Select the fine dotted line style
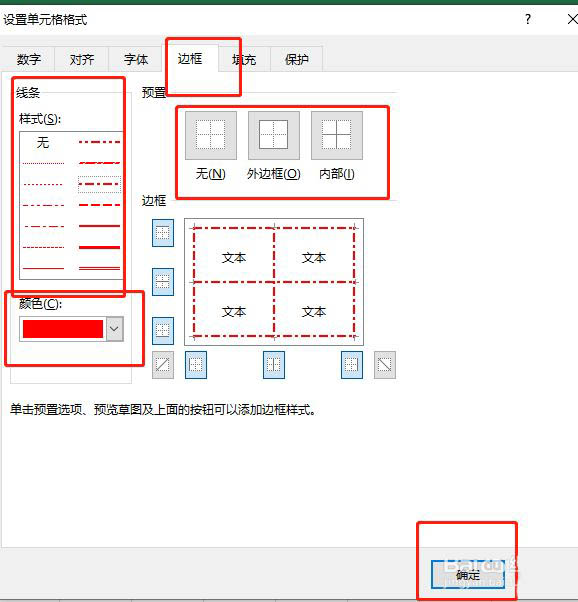Screen dimensions: 578x602 (x=43, y=164)
